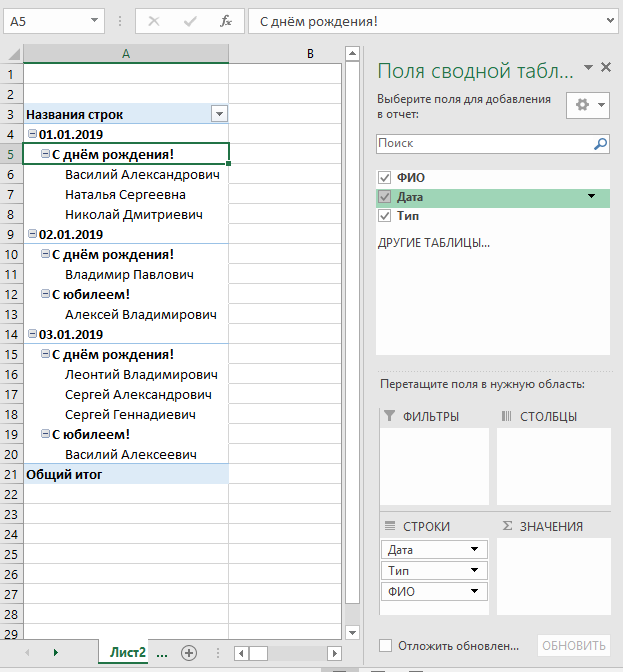The image size is (623, 672).
Task: Click the search magnifier icon in fields pane
Action: click(600, 144)
